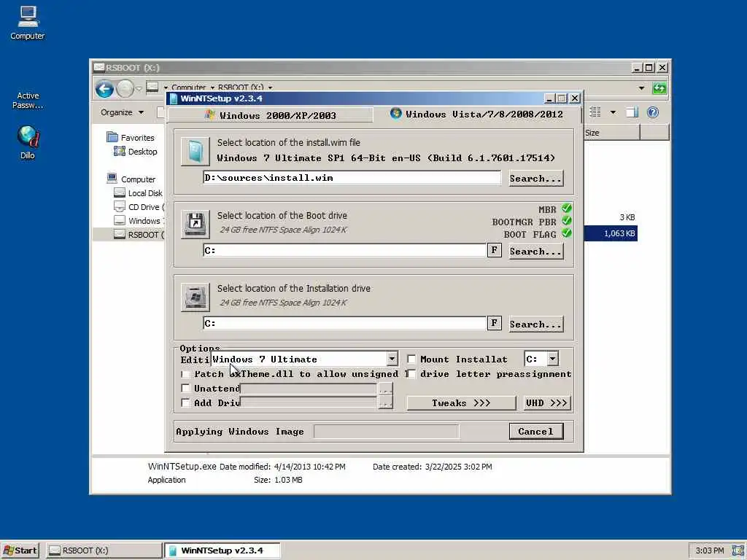This screenshot has width=747, height=560.
Task: Click the Installation drive icon
Action: (x=195, y=297)
